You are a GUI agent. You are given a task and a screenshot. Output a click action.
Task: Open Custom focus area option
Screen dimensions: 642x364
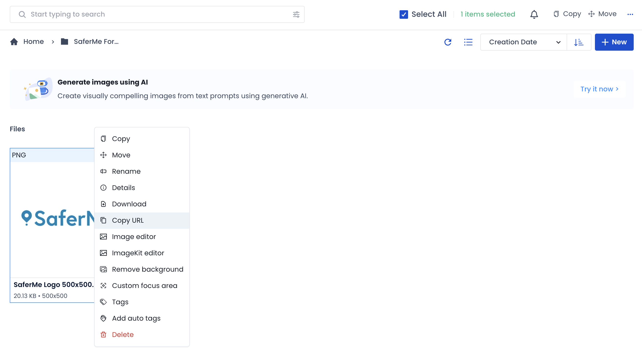point(144,286)
